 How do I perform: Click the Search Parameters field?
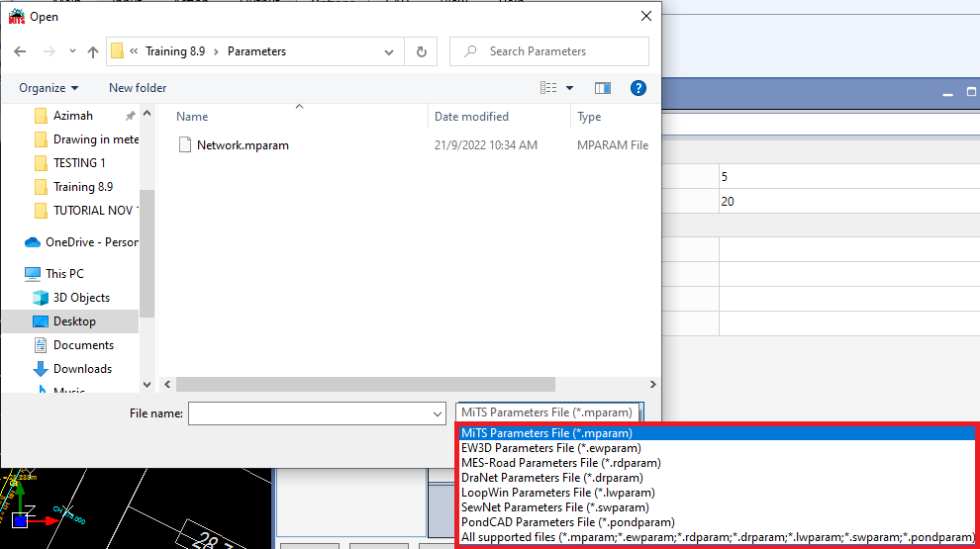pos(549,51)
